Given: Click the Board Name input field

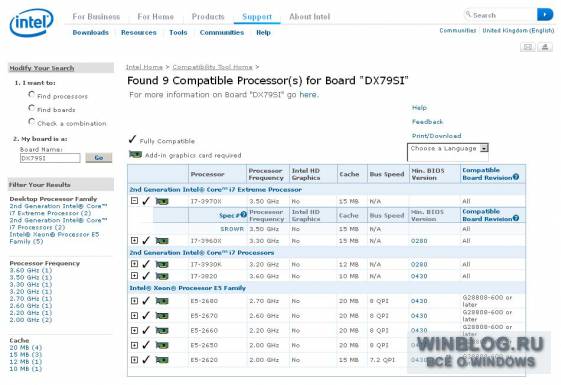Looking at the screenshot, I should (x=50, y=158).
